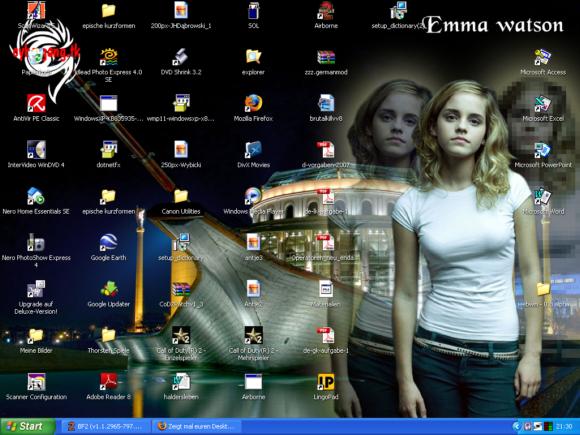The image size is (580, 435).
Task: Open the DivX Movies shortcut
Action: pyautogui.click(x=253, y=150)
